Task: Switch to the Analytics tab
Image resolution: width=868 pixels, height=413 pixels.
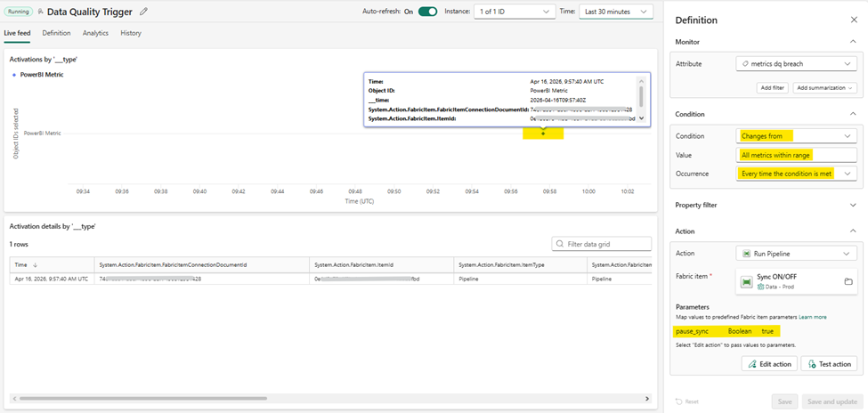Action: point(95,33)
